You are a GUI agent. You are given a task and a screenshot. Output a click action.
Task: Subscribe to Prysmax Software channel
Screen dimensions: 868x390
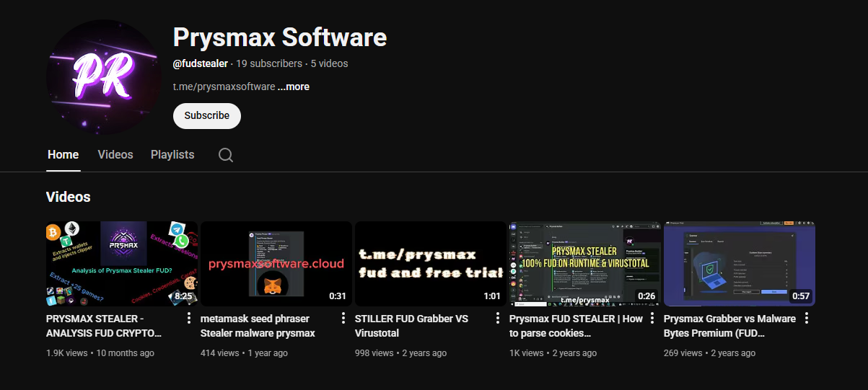coord(207,115)
